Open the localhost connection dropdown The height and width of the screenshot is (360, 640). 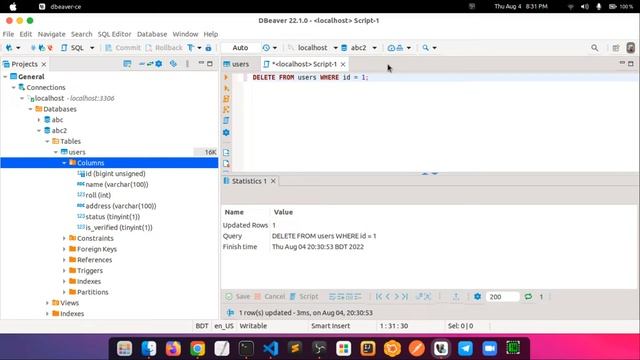336,48
